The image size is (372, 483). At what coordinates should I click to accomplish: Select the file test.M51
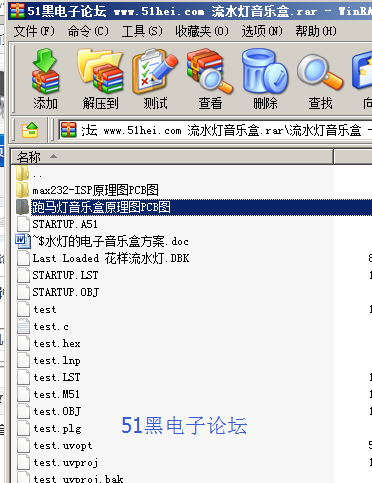pyautogui.click(x=48, y=394)
